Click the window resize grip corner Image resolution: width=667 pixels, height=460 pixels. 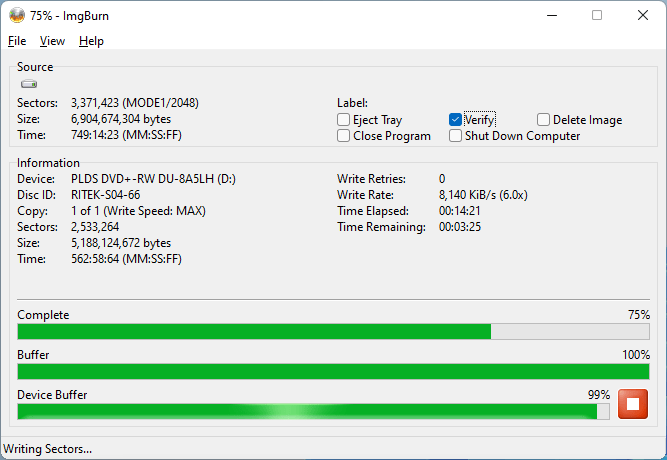[660, 453]
